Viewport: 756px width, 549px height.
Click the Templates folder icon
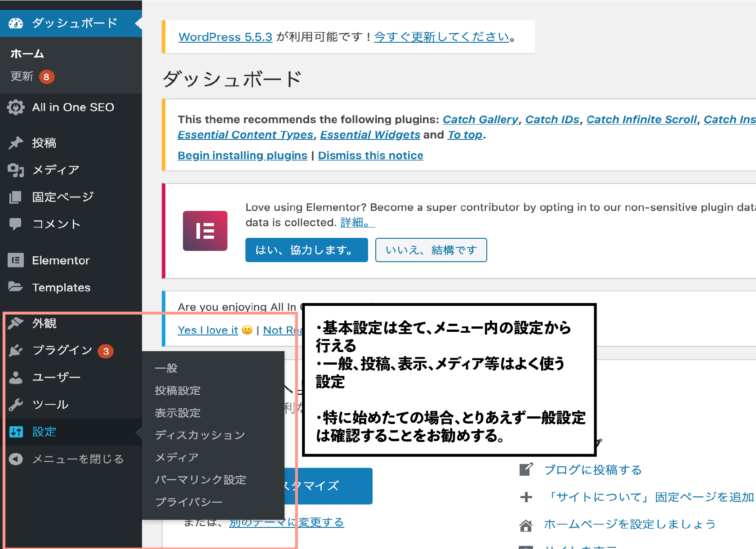[x=16, y=287]
